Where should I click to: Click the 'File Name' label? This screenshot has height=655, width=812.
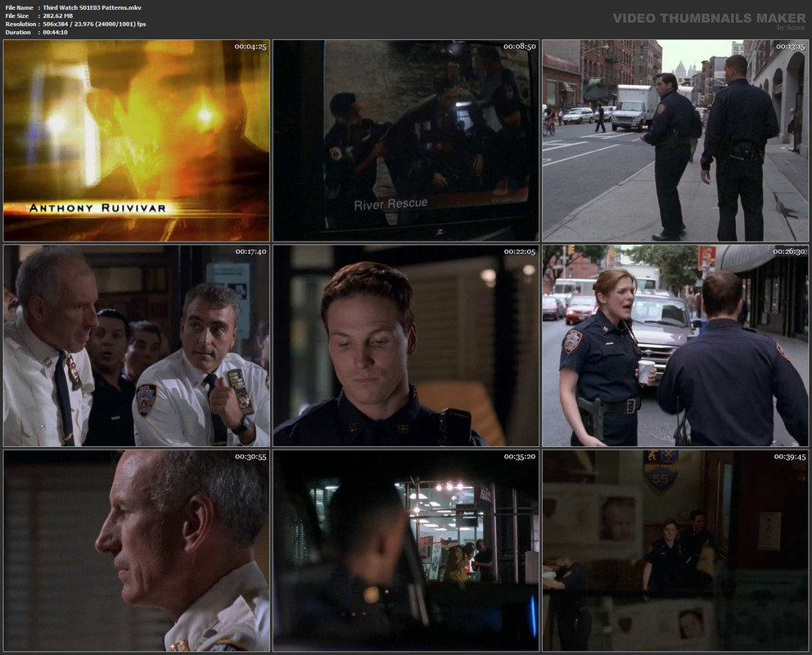(19, 7)
